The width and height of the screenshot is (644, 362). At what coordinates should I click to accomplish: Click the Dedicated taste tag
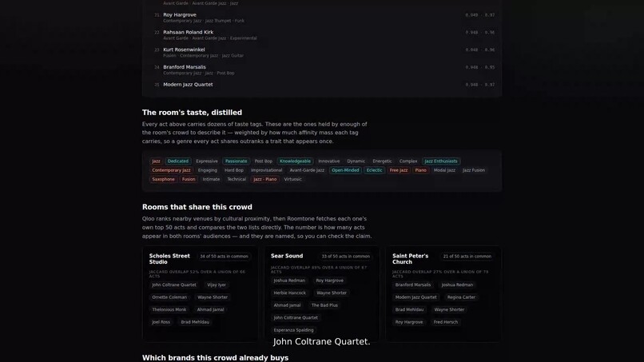click(x=178, y=161)
